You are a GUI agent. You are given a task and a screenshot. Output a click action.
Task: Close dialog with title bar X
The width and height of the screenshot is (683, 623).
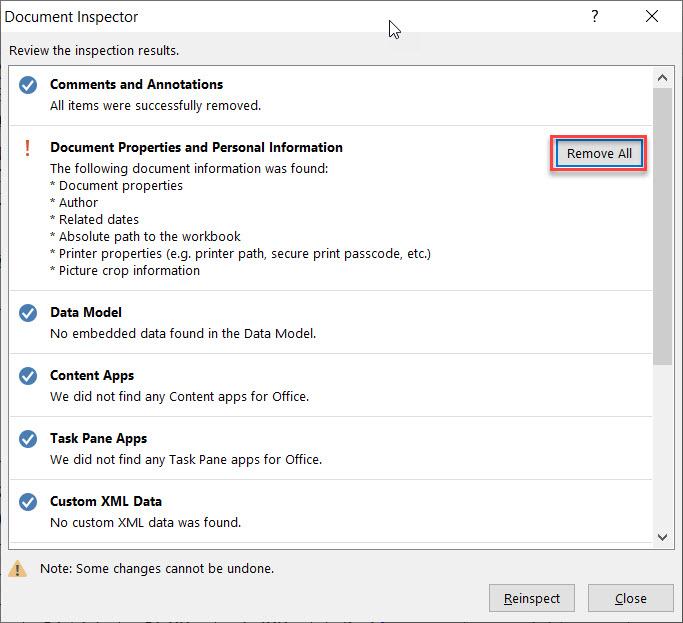652,17
